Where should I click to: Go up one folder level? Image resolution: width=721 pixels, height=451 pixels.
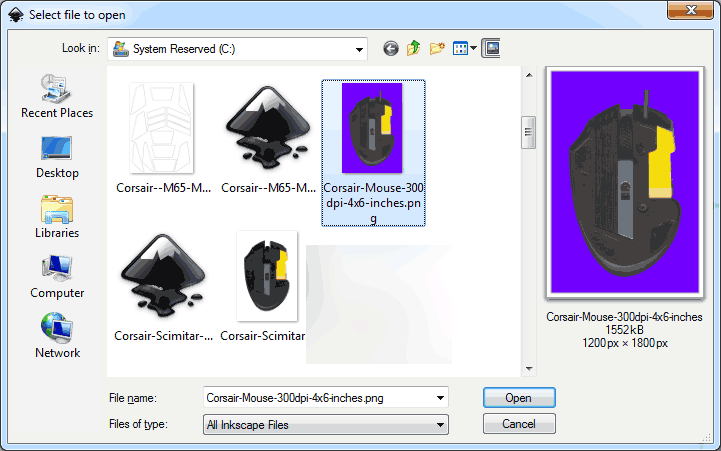(413, 48)
